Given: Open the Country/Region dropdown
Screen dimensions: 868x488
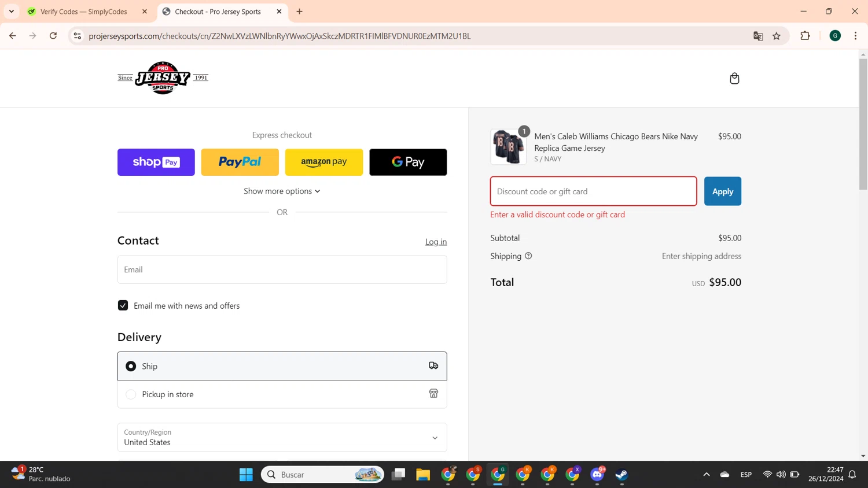Looking at the screenshot, I should (282, 437).
